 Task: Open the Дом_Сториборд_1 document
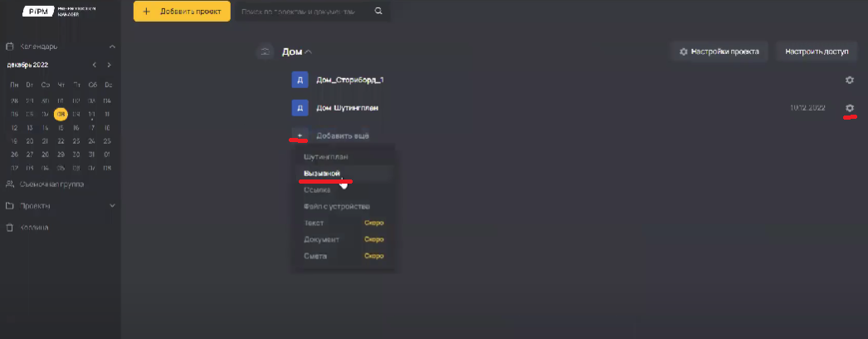point(350,80)
